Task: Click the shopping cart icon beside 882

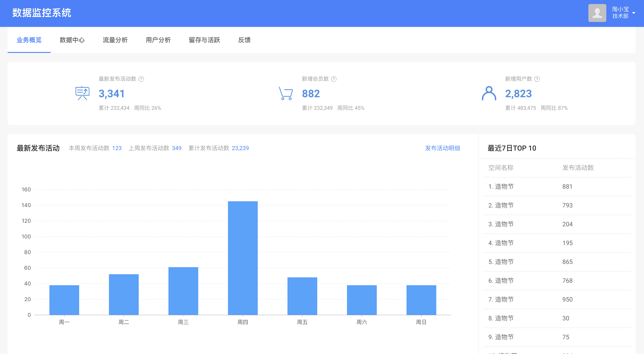Action: pyautogui.click(x=285, y=93)
